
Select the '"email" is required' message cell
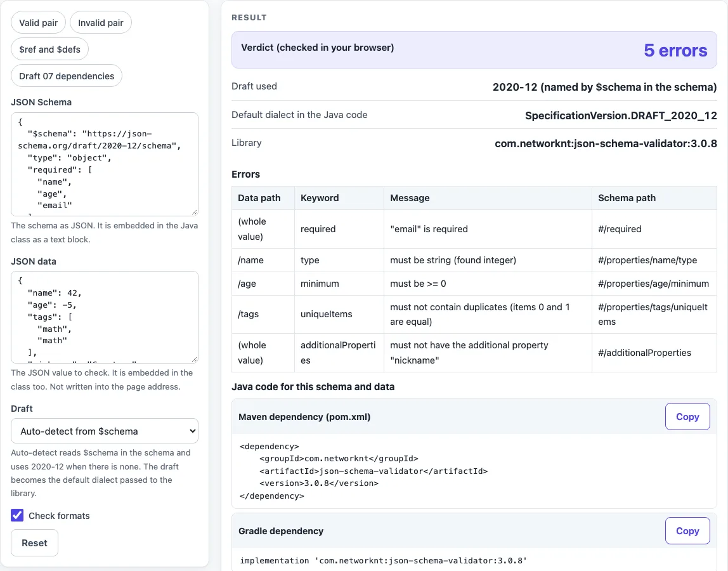point(488,229)
